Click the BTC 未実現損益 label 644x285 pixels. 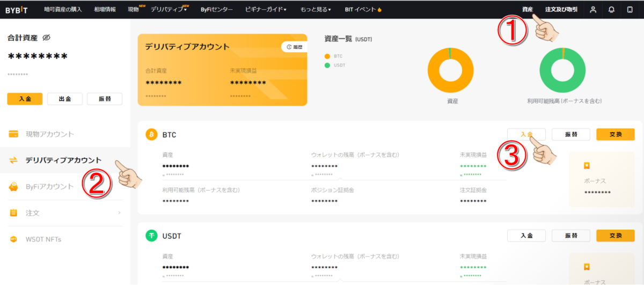473,155
